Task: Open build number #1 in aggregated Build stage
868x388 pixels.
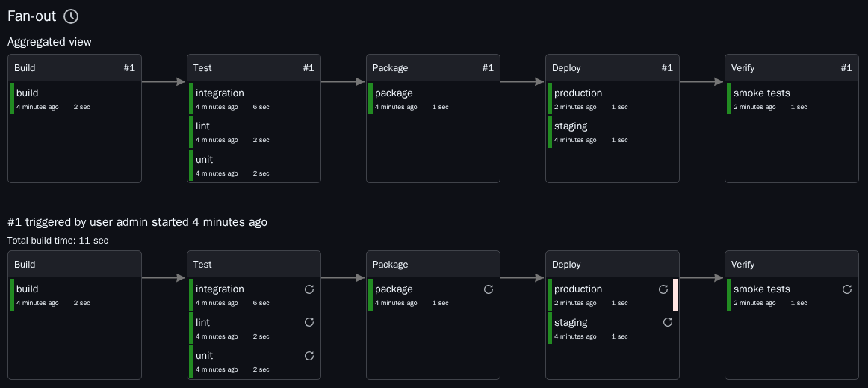Action: click(x=129, y=67)
